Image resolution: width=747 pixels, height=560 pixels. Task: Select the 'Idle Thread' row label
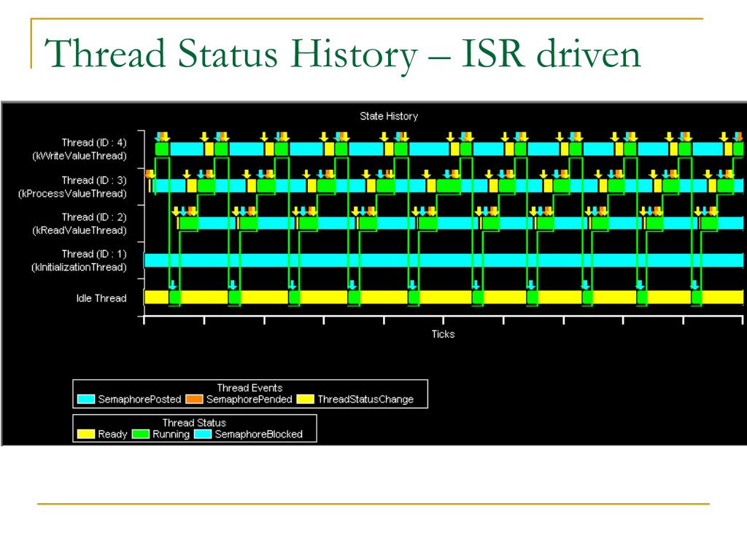click(x=101, y=298)
